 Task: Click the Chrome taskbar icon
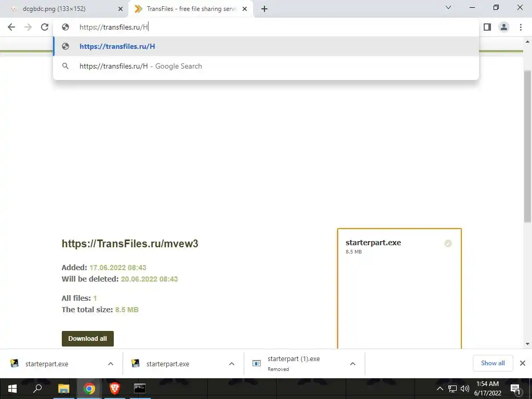pos(89,389)
